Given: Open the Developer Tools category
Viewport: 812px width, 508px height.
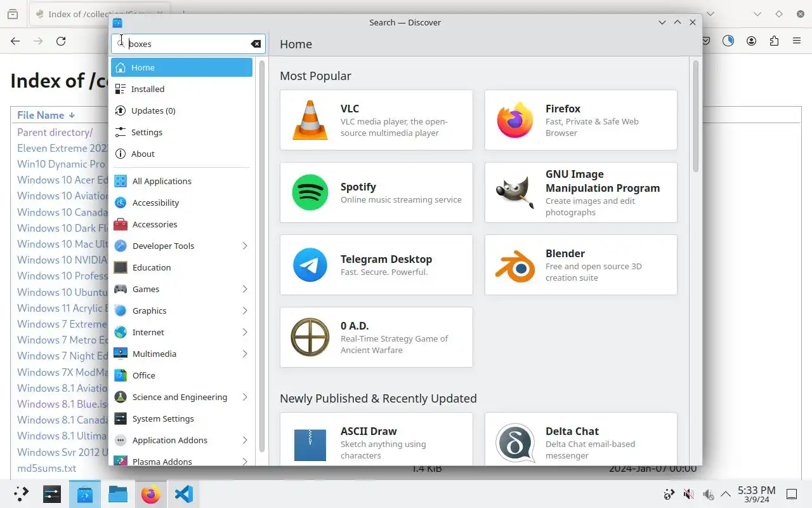Looking at the screenshot, I should 181,246.
